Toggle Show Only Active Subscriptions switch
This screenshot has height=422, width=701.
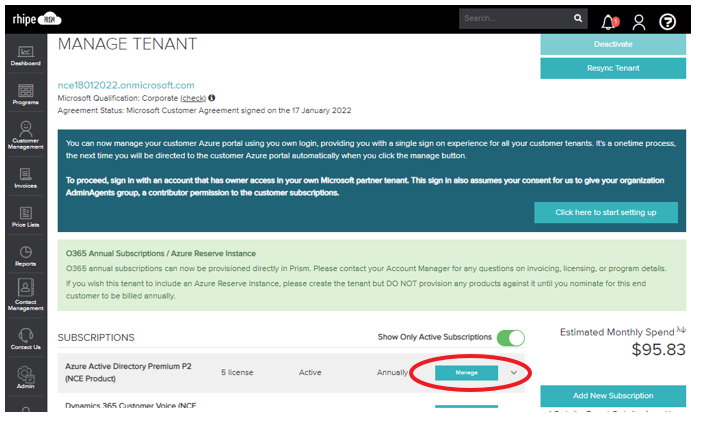[x=511, y=338]
